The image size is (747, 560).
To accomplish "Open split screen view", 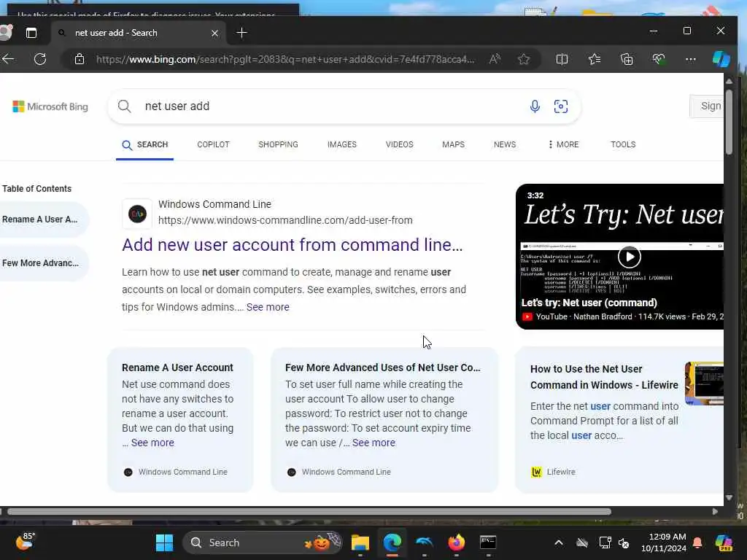I will coord(562,59).
